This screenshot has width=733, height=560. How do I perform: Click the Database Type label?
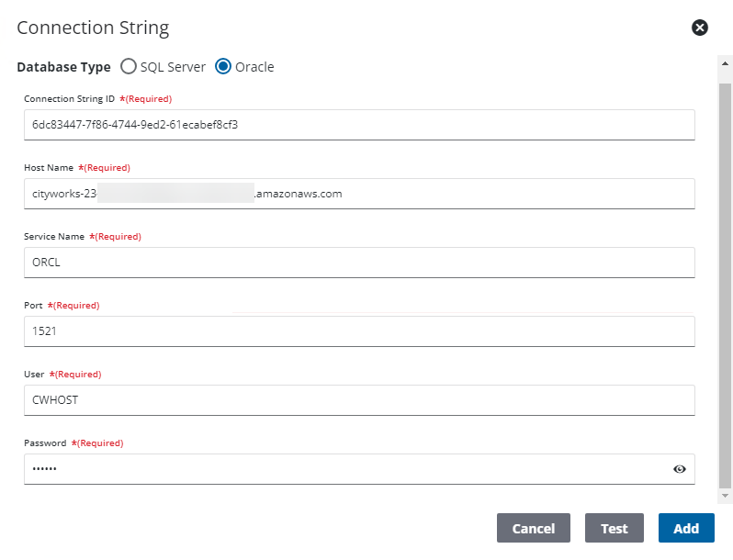point(63,67)
